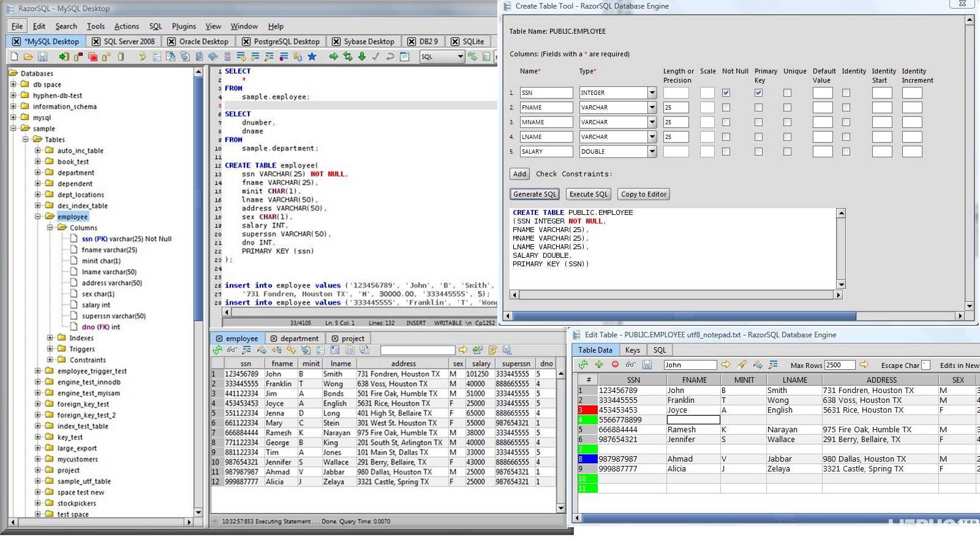
Task: Click the export save icon at end of results toolbar
Action: (x=507, y=350)
